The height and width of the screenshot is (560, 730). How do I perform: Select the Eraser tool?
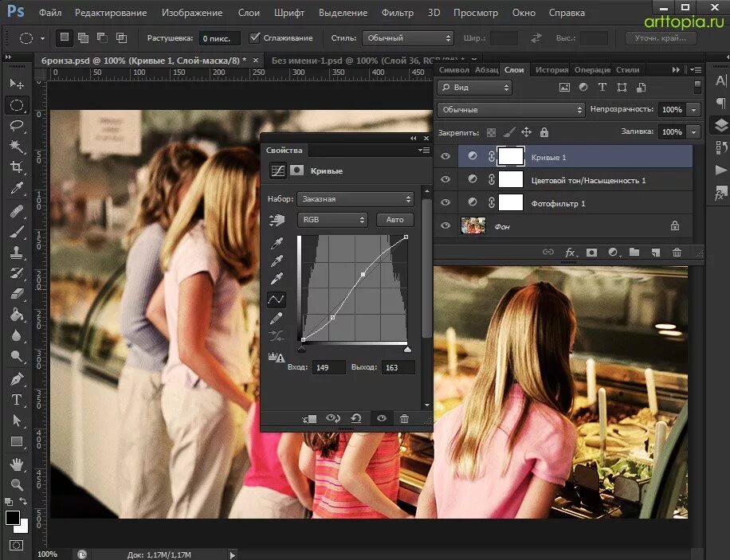17,294
